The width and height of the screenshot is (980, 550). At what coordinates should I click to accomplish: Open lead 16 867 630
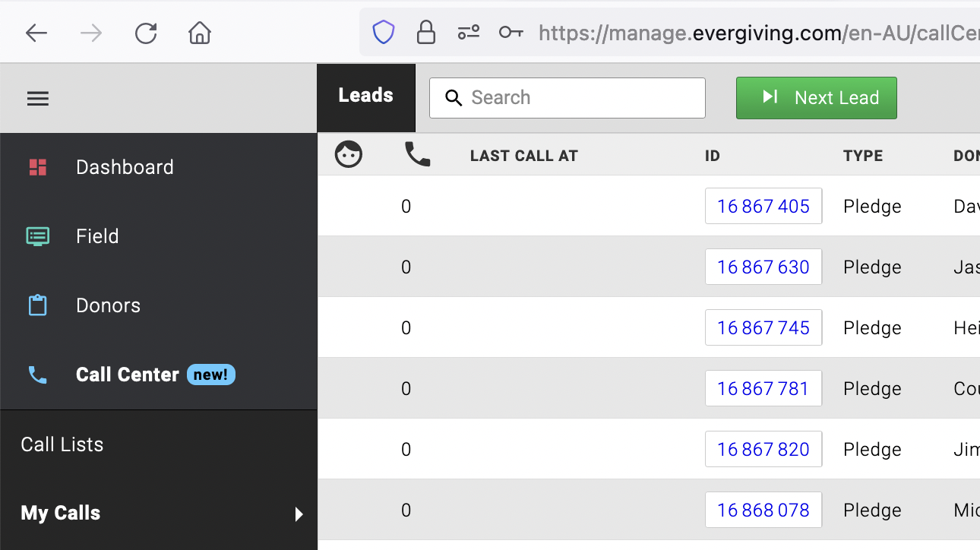[763, 267]
